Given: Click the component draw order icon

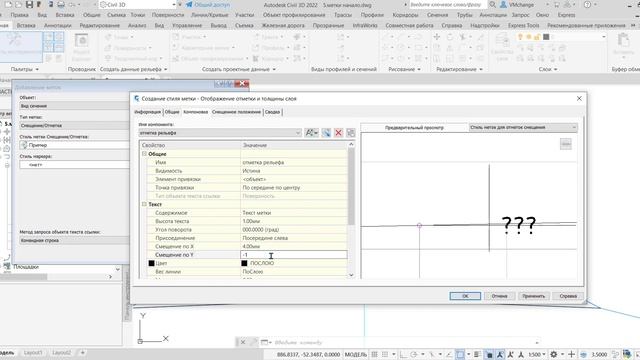Looking at the screenshot, I should point(351,133).
